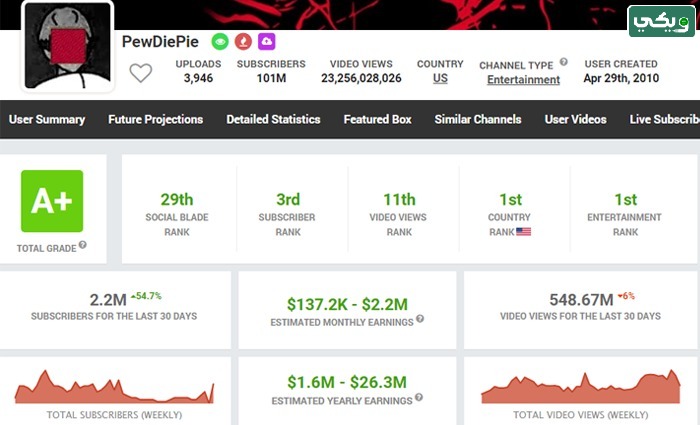Viewport: 700px width, 425px height.
Task: Click the PewDiePie avatar thumbnail
Action: click(x=67, y=46)
